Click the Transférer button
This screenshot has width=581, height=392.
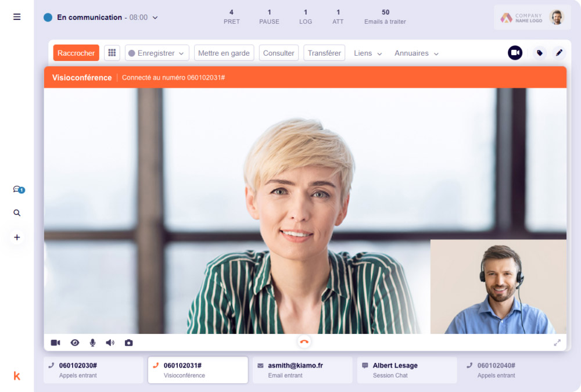pyautogui.click(x=324, y=53)
